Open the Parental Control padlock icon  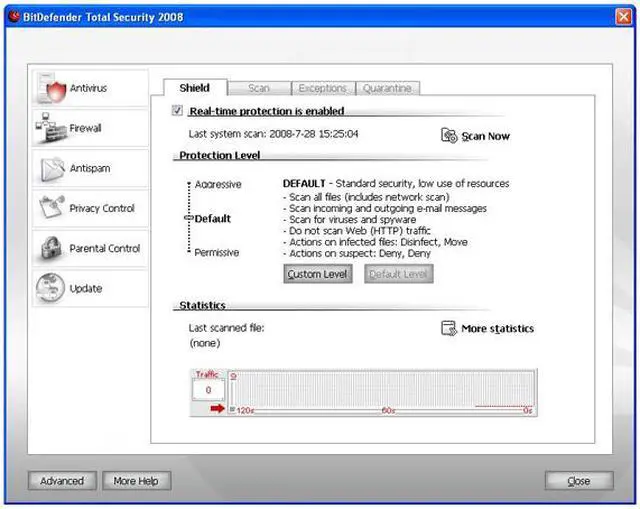[51, 249]
